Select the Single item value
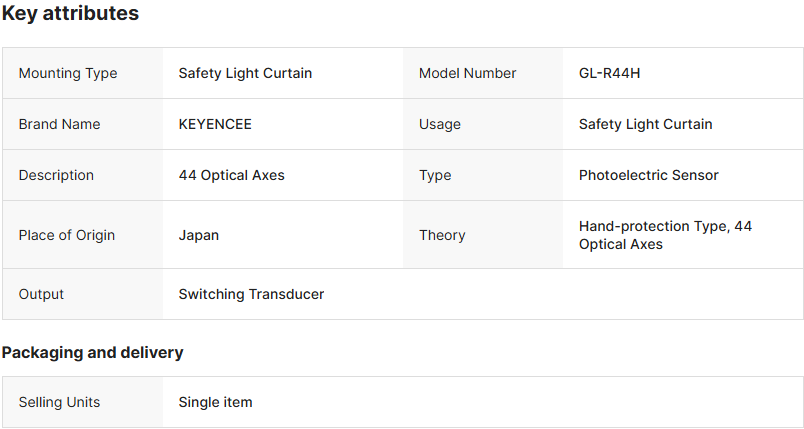This screenshot has width=804, height=429. tap(215, 402)
